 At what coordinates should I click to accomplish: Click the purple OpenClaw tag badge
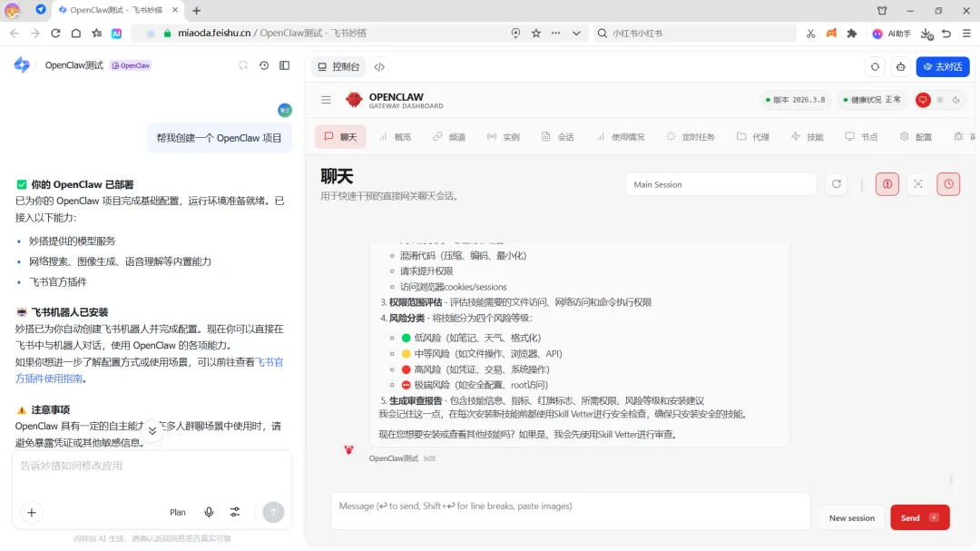coord(131,65)
